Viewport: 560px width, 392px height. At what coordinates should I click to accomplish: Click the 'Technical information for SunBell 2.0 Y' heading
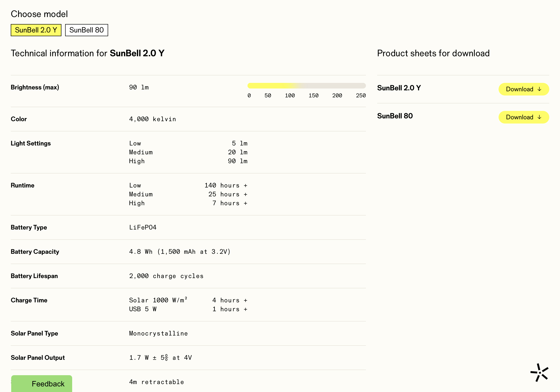(x=88, y=53)
